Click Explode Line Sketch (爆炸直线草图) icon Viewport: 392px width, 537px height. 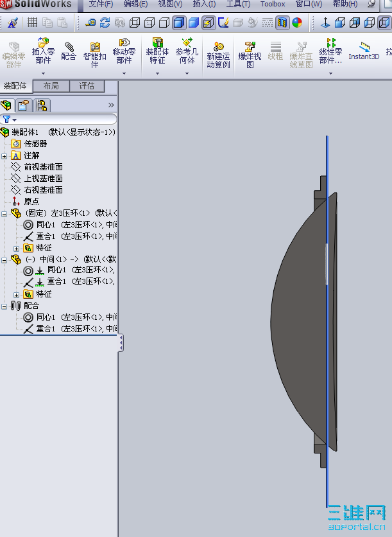[301, 55]
